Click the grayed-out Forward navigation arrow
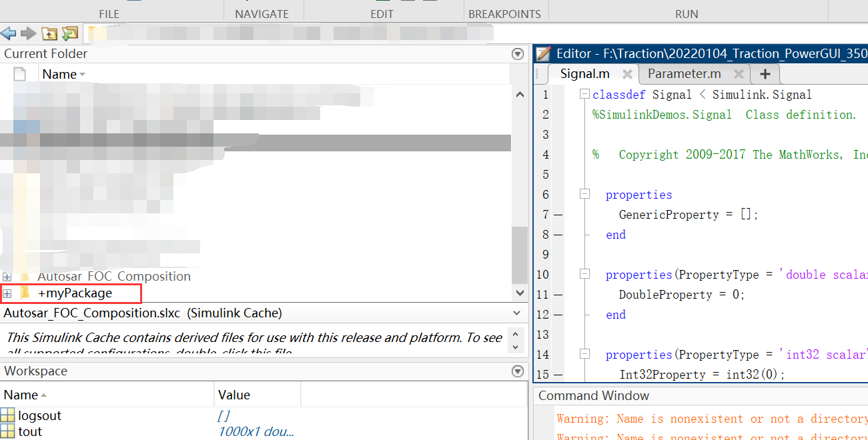This screenshot has height=440, width=868. (x=27, y=33)
